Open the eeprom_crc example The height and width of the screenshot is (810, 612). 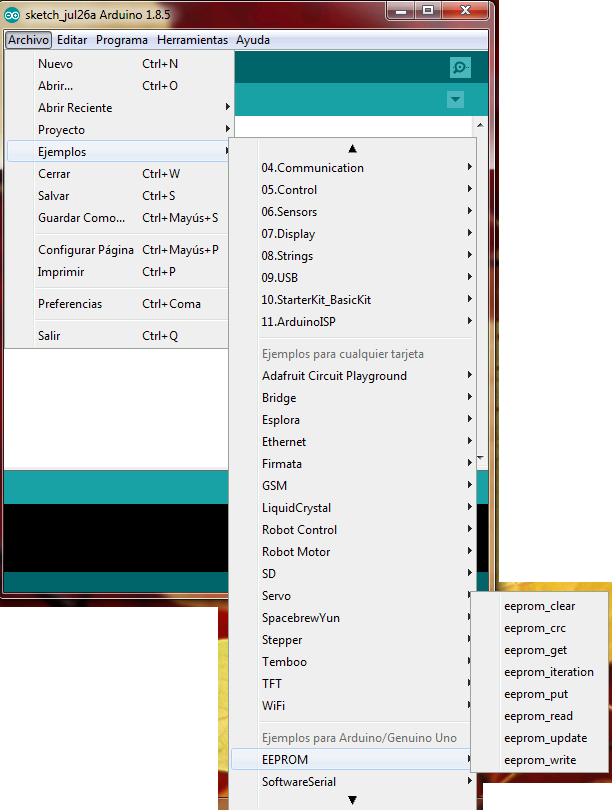click(x=540, y=628)
